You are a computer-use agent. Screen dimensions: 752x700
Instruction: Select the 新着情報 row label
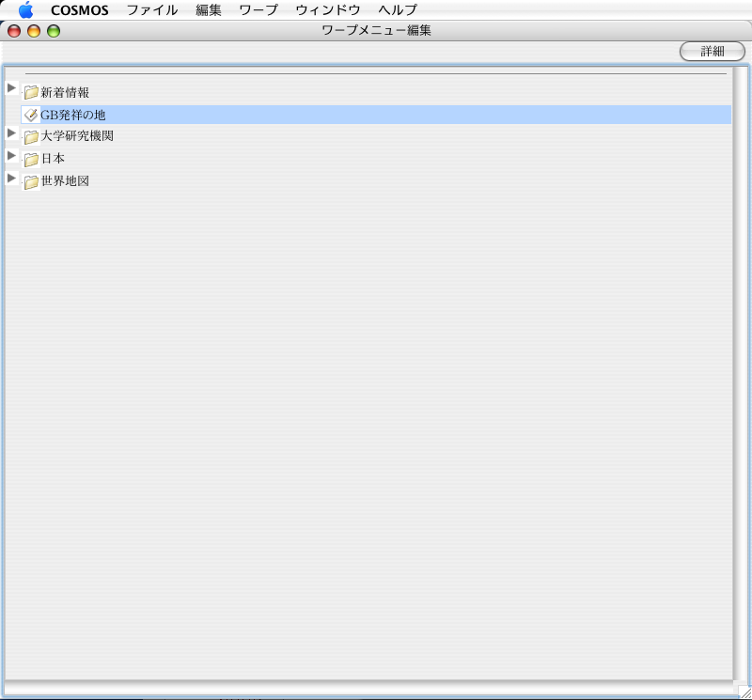click(65, 92)
